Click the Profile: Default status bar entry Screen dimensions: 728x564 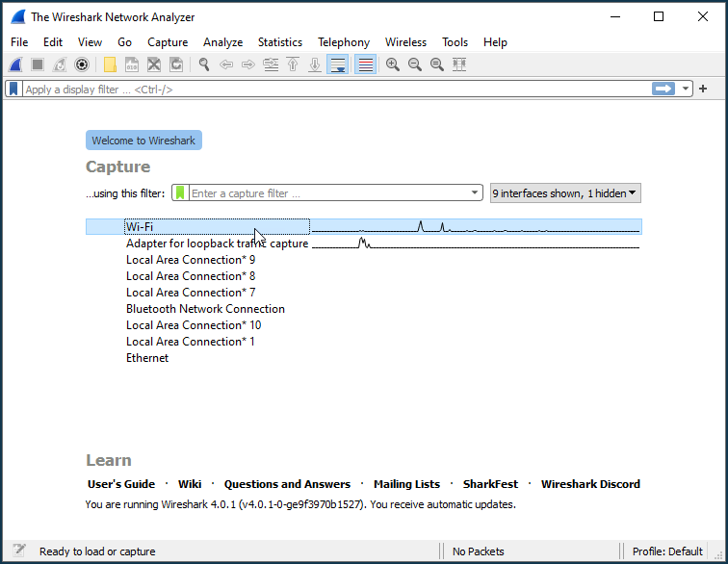click(x=667, y=551)
